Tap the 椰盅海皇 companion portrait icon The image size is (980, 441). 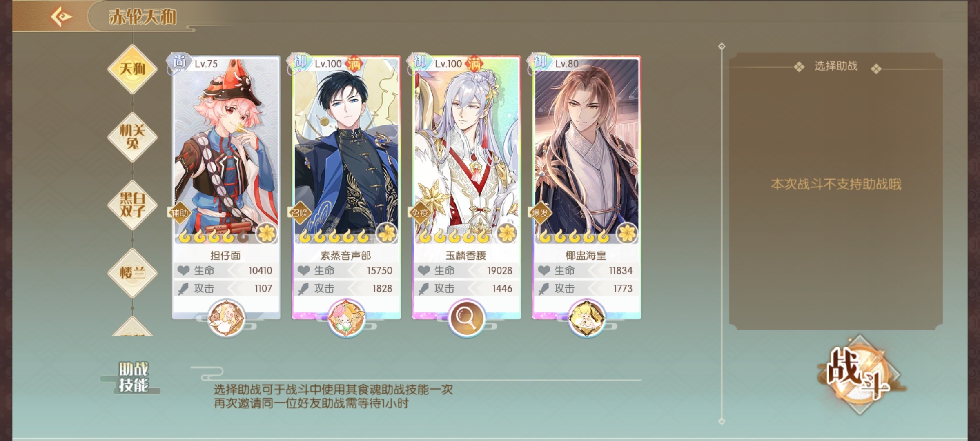coord(586,318)
